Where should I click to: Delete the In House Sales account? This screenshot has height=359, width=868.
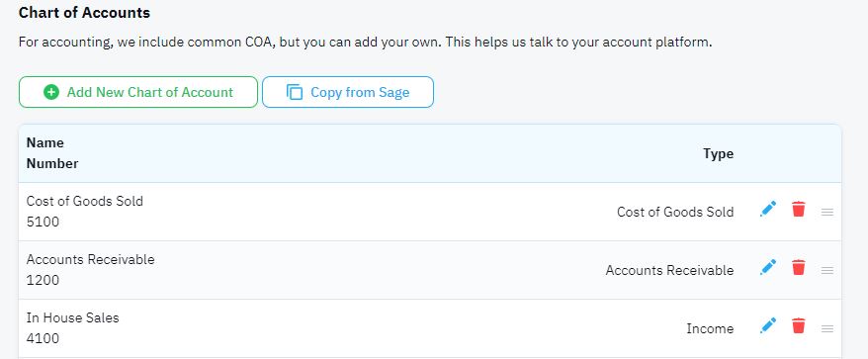point(798,325)
